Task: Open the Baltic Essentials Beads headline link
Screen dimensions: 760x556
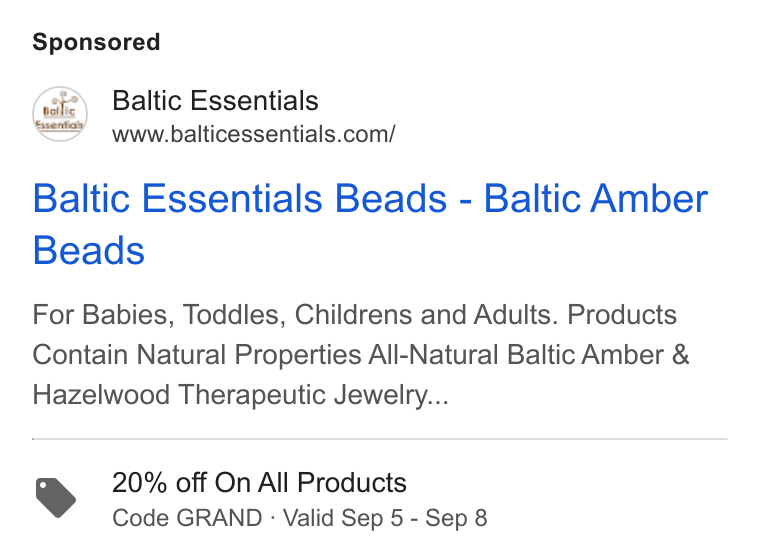Action: (x=370, y=224)
